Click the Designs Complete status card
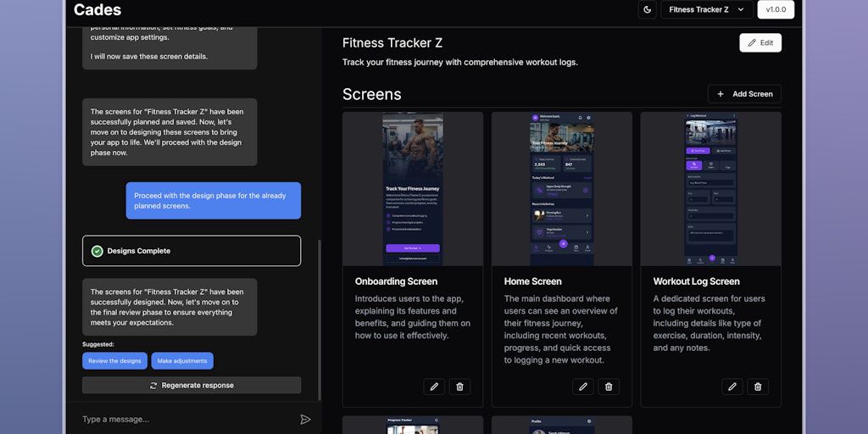 pyautogui.click(x=192, y=251)
